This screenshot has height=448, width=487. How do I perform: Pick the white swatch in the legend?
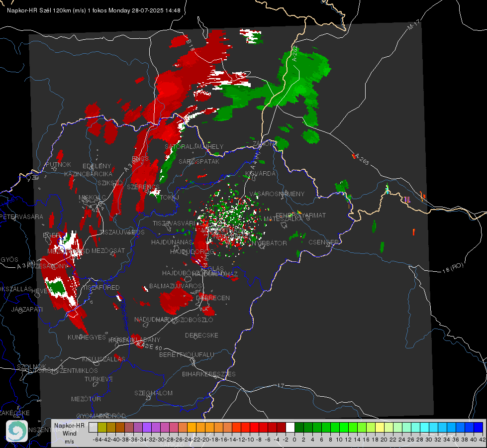click(x=290, y=427)
